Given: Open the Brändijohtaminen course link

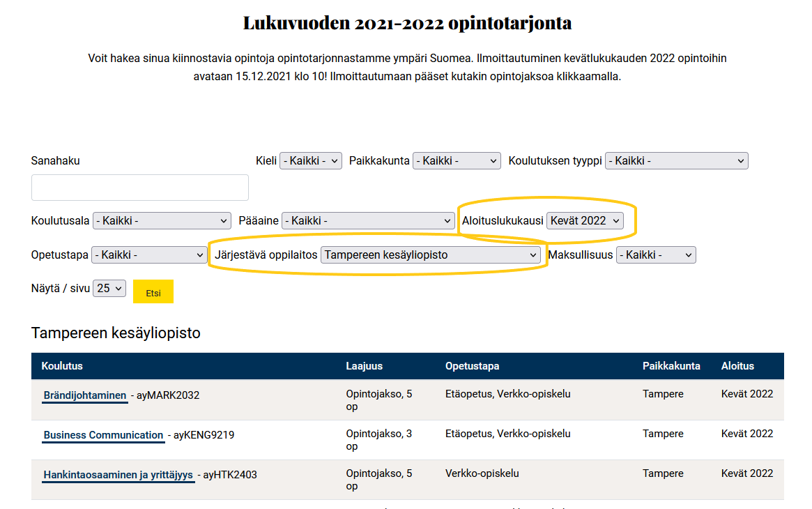Looking at the screenshot, I should [85, 395].
